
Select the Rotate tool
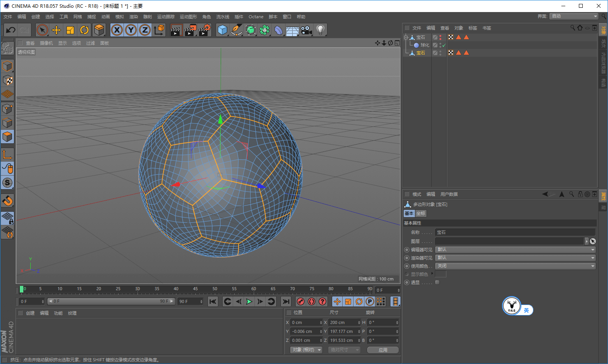tap(84, 30)
